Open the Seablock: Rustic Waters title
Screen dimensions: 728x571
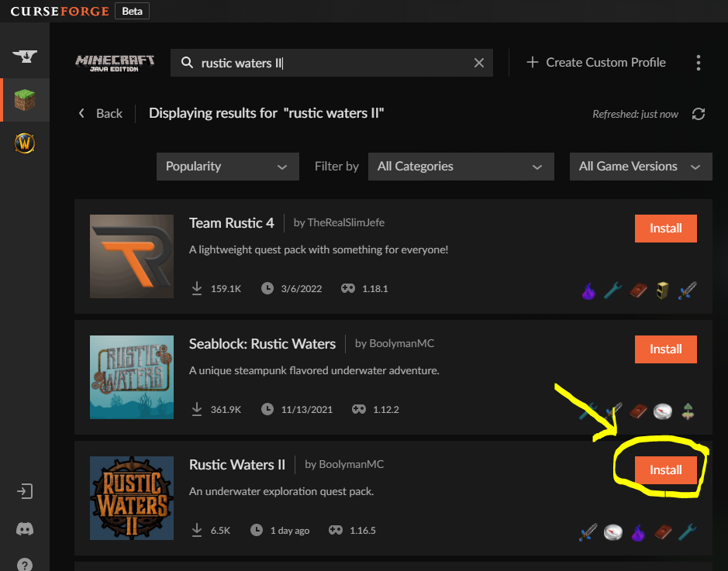pyautogui.click(x=262, y=344)
